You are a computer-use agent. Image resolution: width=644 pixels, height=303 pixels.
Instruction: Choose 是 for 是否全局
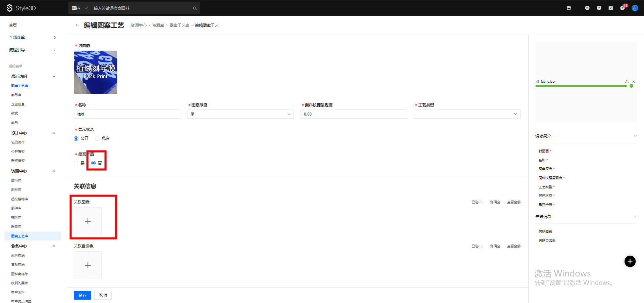76,163
